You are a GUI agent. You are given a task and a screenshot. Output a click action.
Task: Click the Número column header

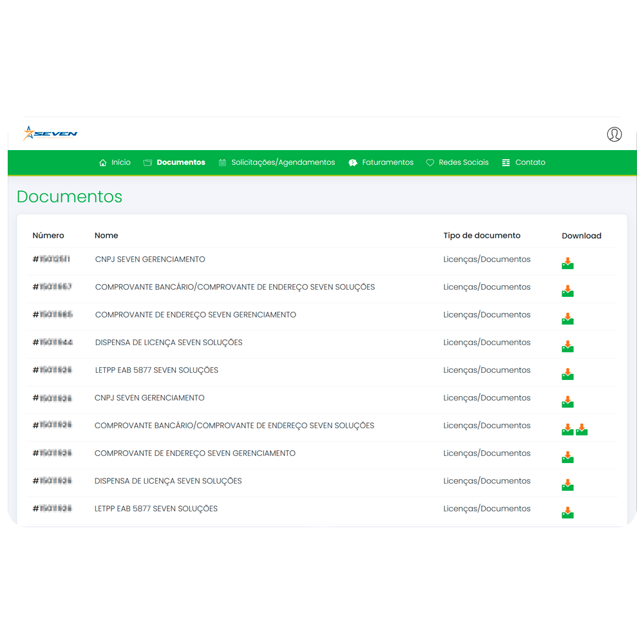[48, 235]
